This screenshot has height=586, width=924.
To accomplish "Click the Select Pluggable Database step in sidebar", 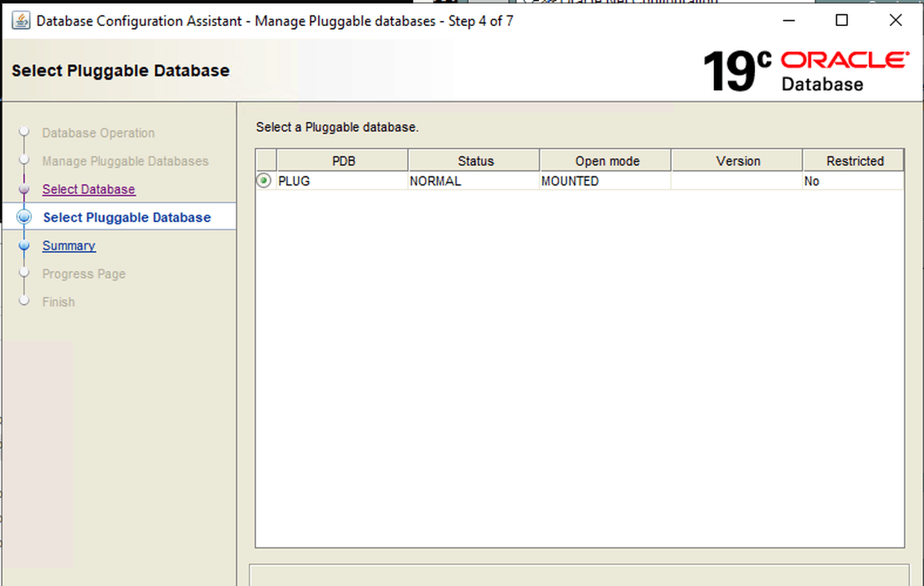I will click(x=127, y=217).
